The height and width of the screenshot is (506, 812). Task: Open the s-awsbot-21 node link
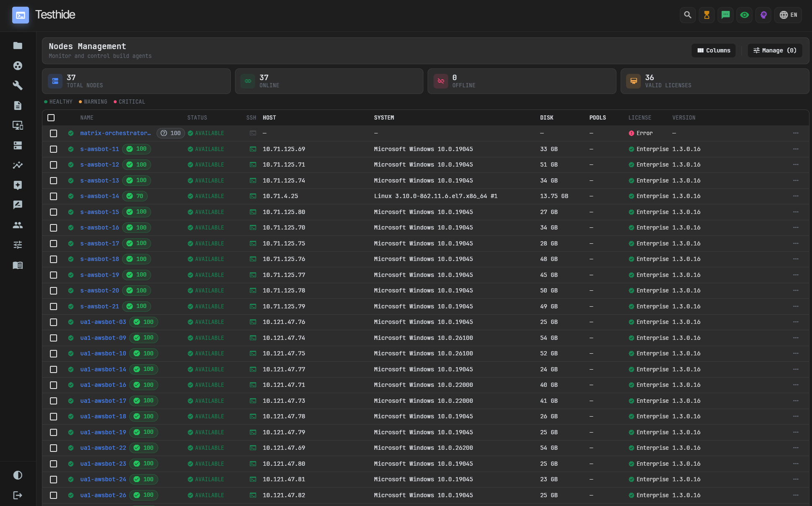pos(99,306)
